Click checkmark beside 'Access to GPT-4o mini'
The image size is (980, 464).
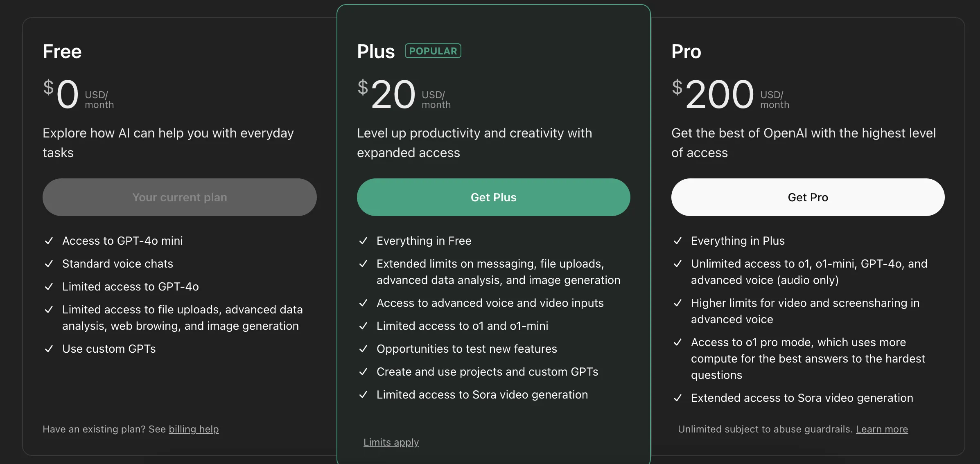(49, 241)
